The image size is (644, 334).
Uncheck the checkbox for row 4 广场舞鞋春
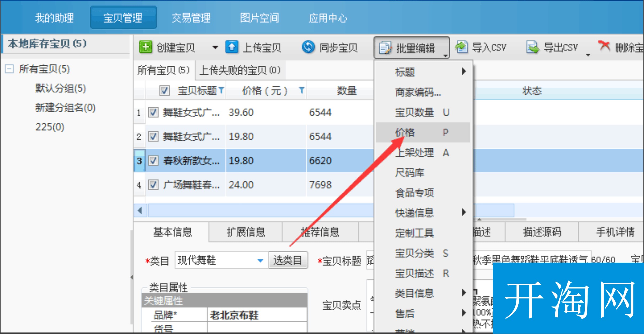(153, 185)
